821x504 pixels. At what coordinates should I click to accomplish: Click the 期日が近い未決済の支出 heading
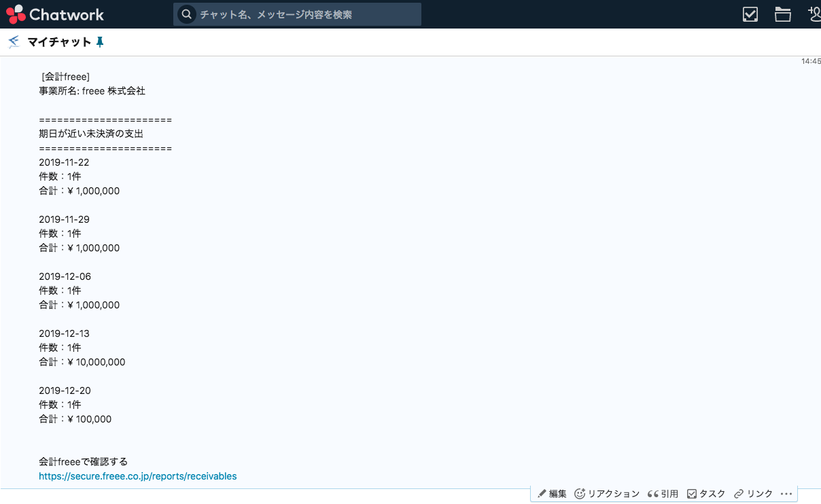point(91,134)
